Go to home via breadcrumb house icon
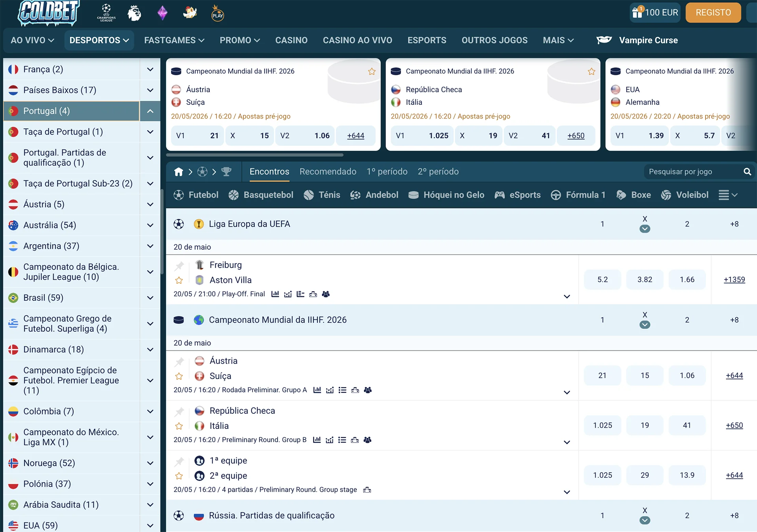The image size is (757, 532). [x=179, y=171]
